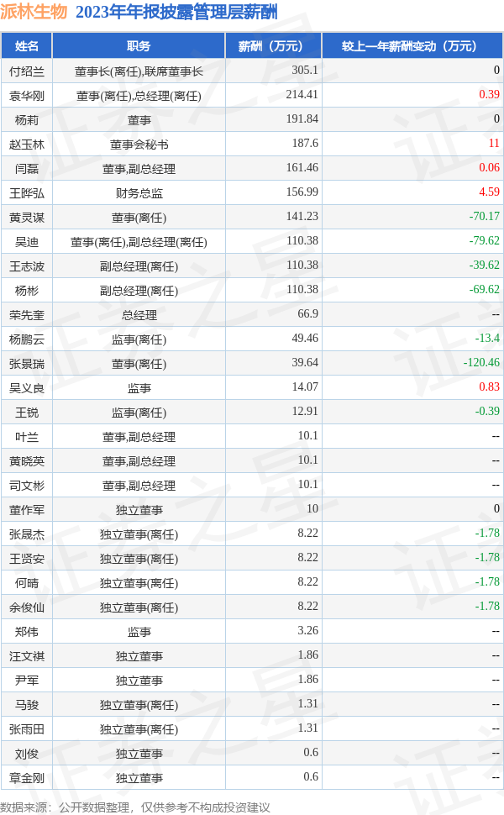Click the red change value 11
The width and height of the screenshot is (504, 815).
[x=494, y=143]
